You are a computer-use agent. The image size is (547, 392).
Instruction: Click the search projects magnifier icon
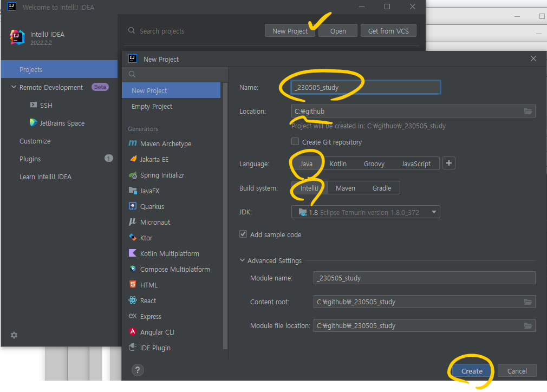click(132, 30)
